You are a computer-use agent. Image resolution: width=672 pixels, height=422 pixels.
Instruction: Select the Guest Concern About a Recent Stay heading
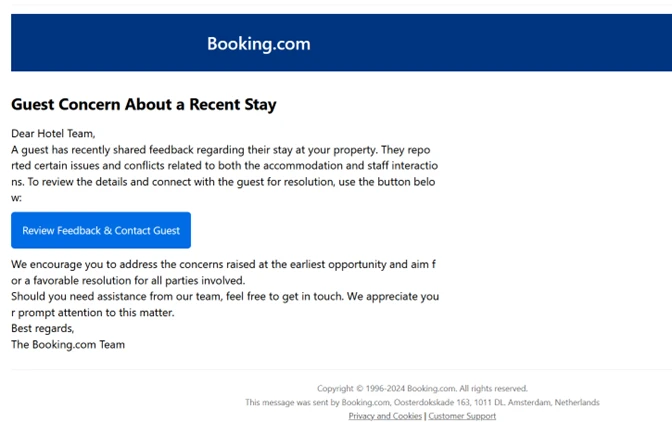click(x=144, y=105)
